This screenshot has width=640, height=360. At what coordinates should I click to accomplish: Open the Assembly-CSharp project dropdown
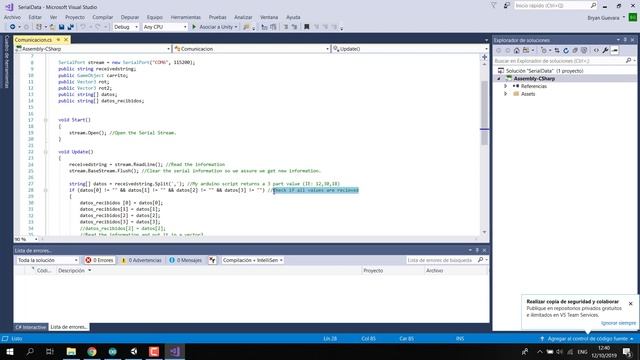pyautogui.click(x=93, y=49)
